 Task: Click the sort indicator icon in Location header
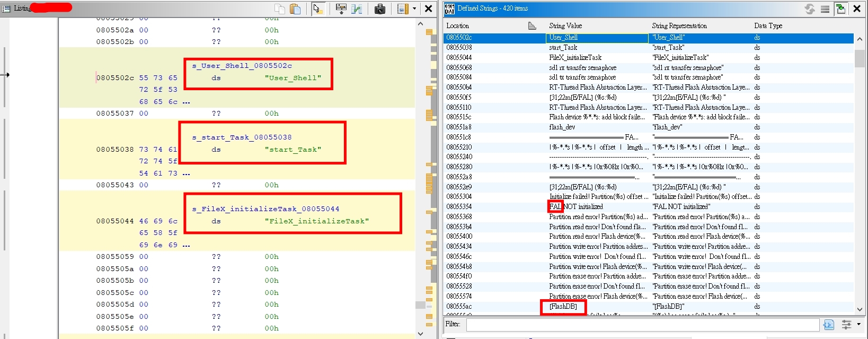tap(532, 26)
